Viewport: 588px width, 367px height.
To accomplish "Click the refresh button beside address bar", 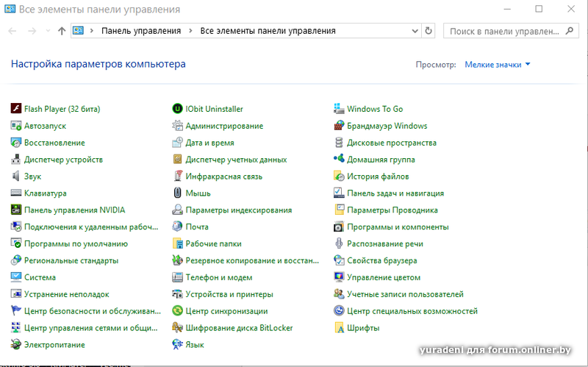I will (430, 31).
